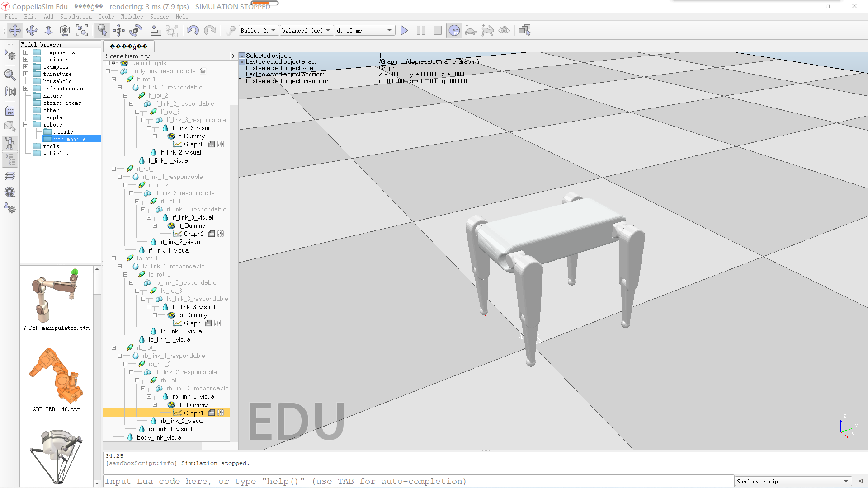Toggle visualization eye icon in toolbar
This screenshot has height=488, width=868.
(504, 30)
